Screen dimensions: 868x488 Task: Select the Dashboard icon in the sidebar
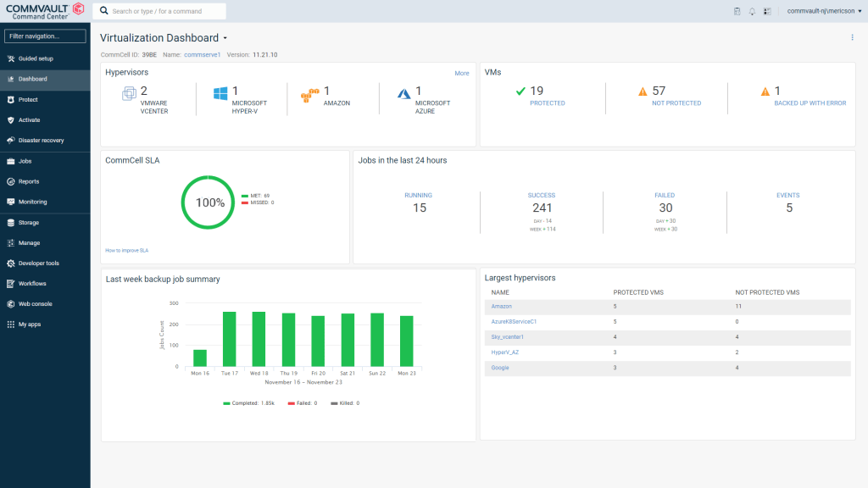[x=10, y=79]
